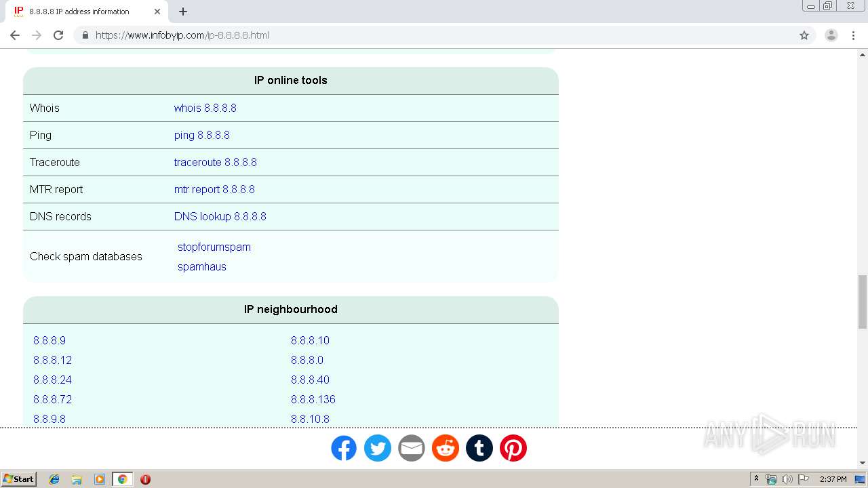This screenshot has height=488, width=868.
Task: Close the 8.8.8.8 IP address tab
Action: 157,12
